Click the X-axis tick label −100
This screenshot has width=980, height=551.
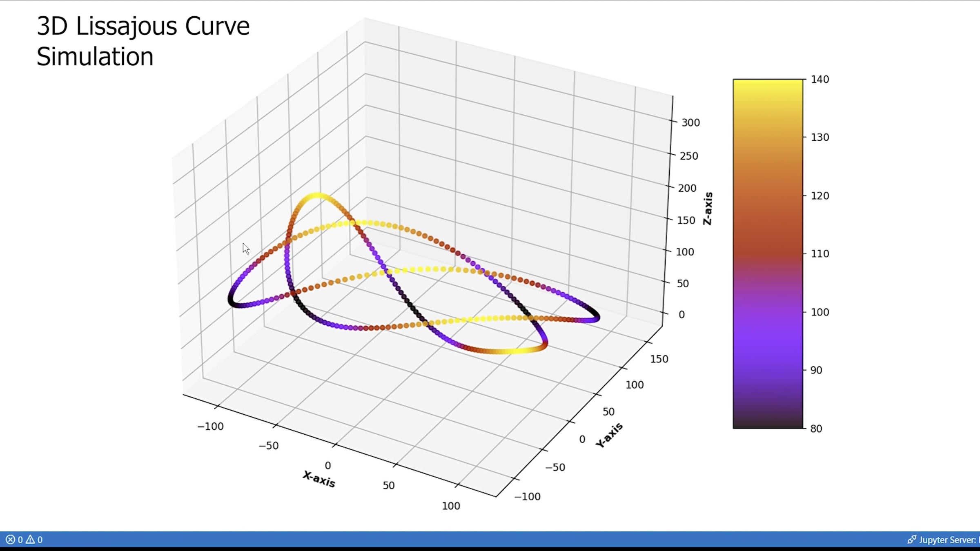tap(210, 427)
